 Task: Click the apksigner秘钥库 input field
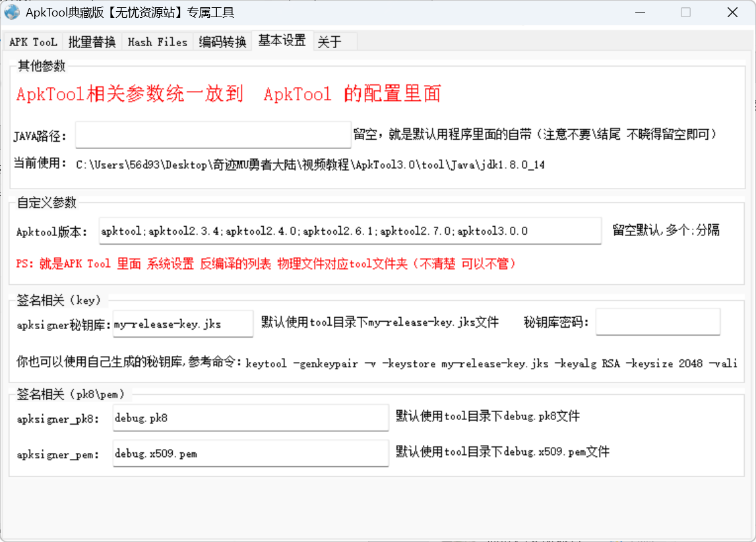tap(183, 324)
